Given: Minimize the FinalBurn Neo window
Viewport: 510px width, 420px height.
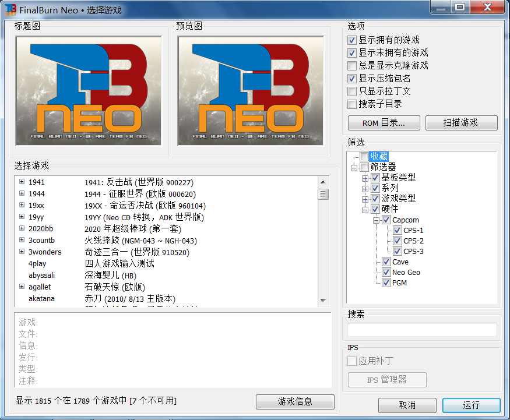Looking at the screenshot, I should point(441,7).
